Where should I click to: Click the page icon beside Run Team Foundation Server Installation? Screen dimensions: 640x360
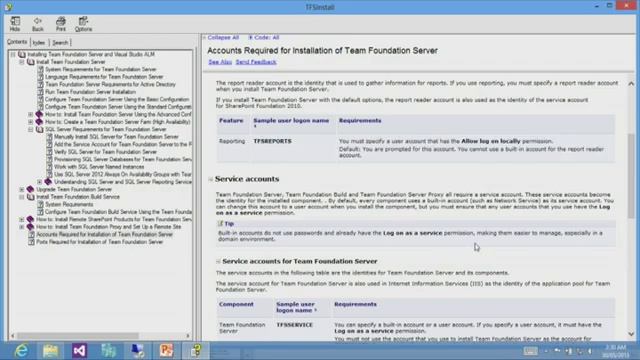[x=40, y=92]
